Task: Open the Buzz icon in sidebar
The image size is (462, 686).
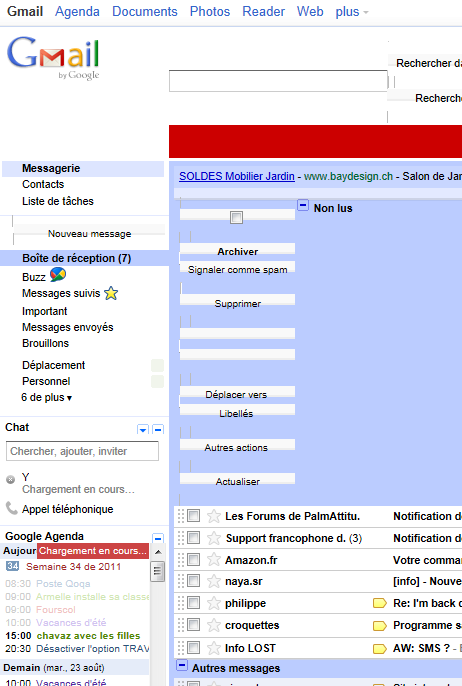Action: [58, 275]
